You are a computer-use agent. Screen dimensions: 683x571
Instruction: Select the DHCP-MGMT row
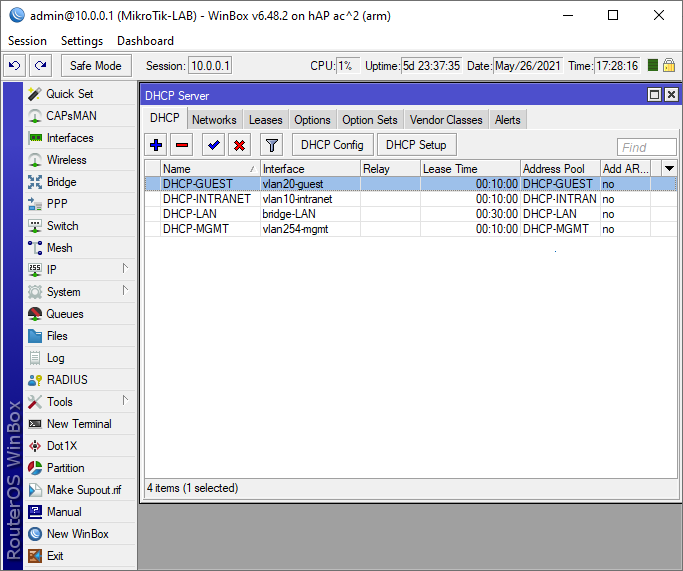411,229
